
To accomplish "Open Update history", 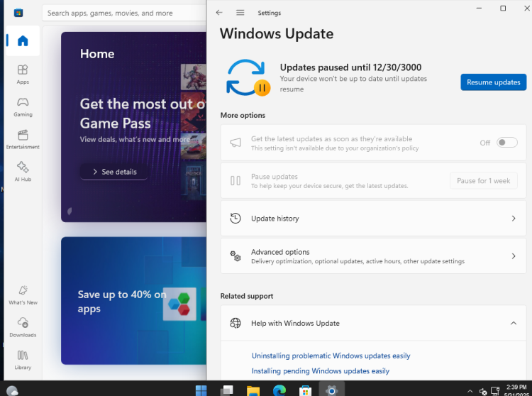I will 373,218.
